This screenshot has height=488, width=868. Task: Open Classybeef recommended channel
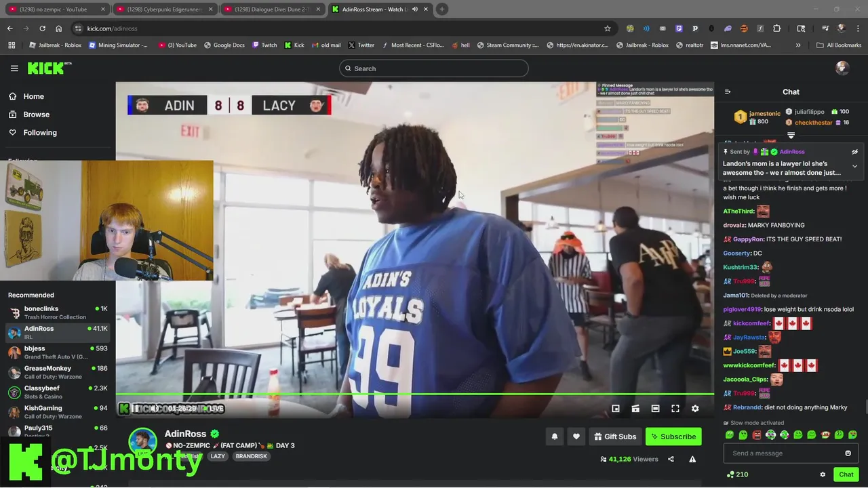(x=58, y=392)
